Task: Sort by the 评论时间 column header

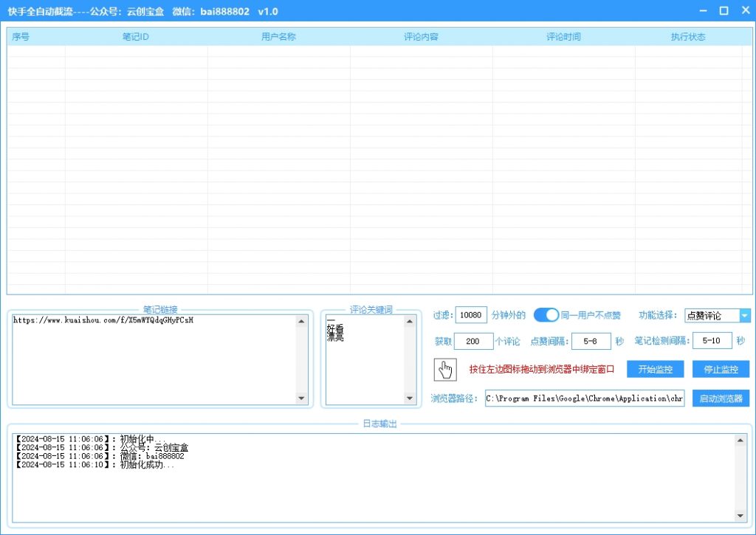Action: click(563, 37)
